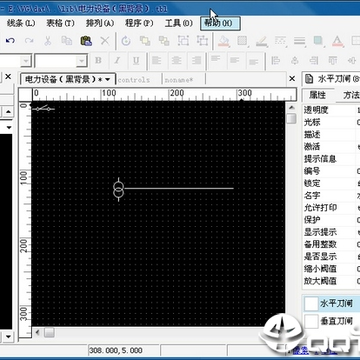The width and height of the screenshot is (360, 360).
Task: Click the 透明度 property row
Action: [x=331, y=110]
